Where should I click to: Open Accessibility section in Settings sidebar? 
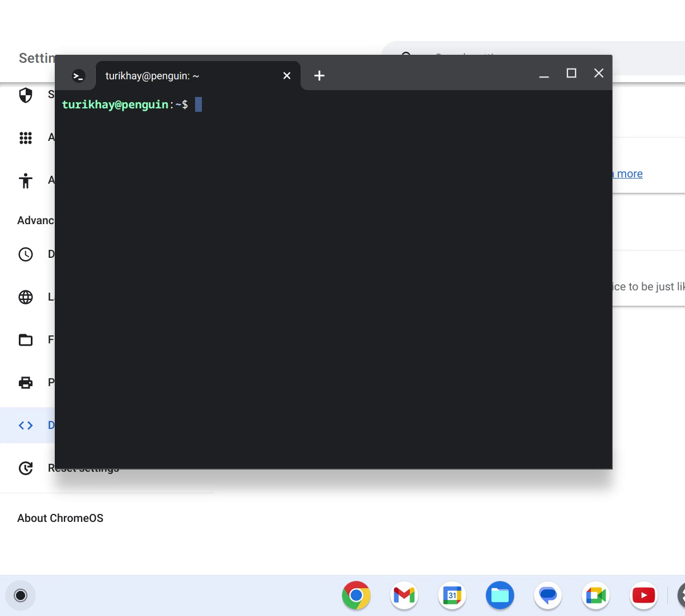(26, 181)
